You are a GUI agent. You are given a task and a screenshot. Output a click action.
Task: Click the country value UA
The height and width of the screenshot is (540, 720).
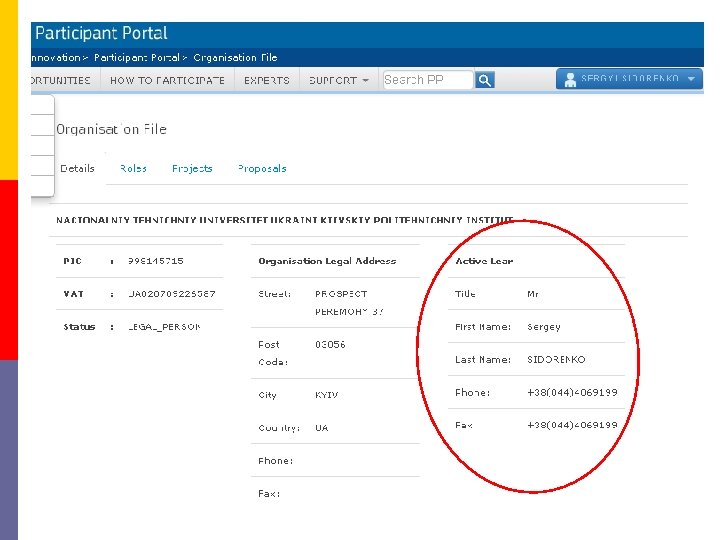[321, 428]
